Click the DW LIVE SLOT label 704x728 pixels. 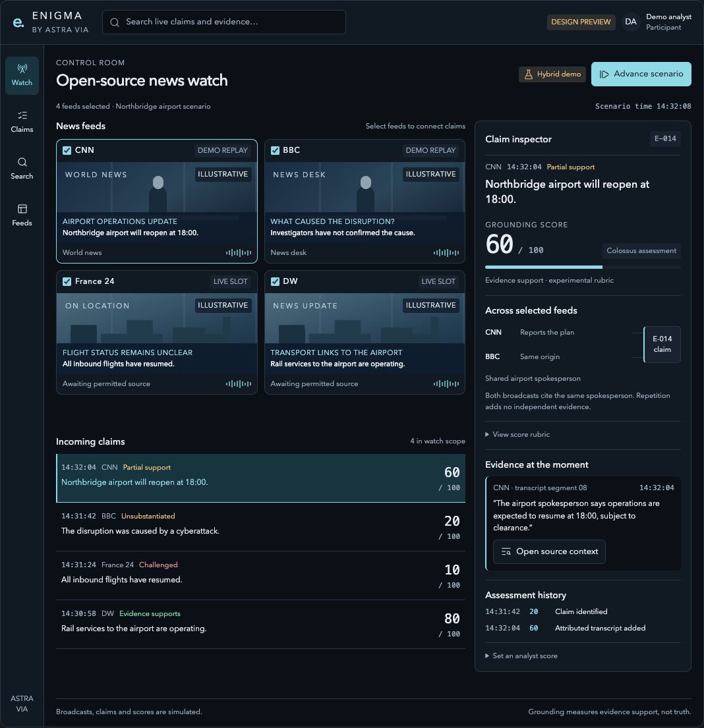438,281
